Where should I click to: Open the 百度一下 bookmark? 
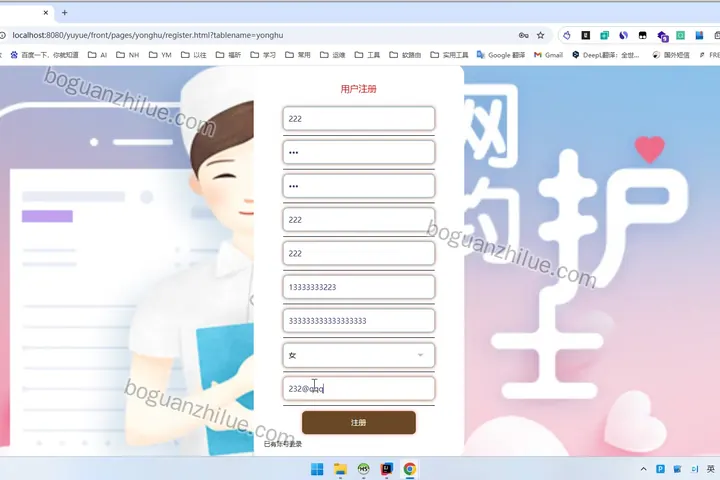pyautogui.click(x=45, y=55)
